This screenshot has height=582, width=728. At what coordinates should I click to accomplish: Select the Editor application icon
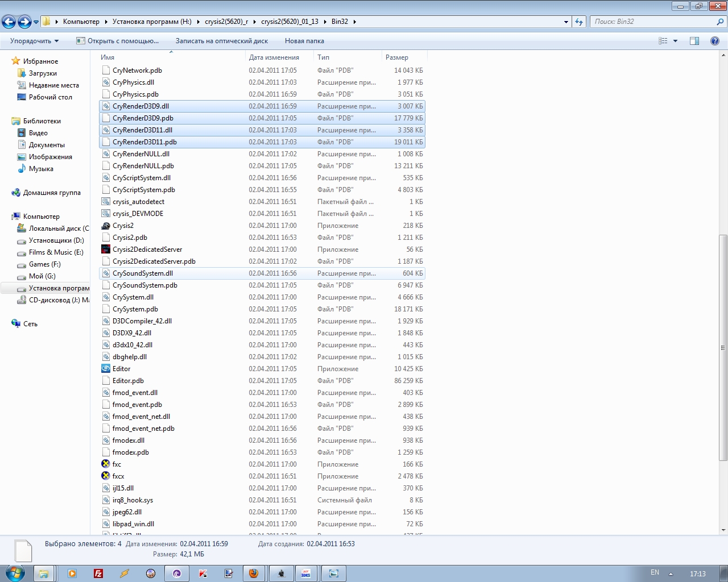pyautogui.click(x=106, y=369)
